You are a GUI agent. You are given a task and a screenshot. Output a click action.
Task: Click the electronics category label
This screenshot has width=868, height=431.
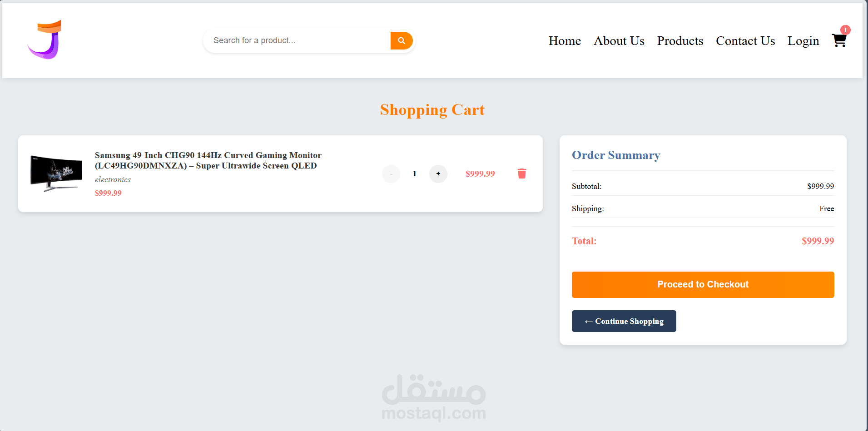click(x=113, y=179)
